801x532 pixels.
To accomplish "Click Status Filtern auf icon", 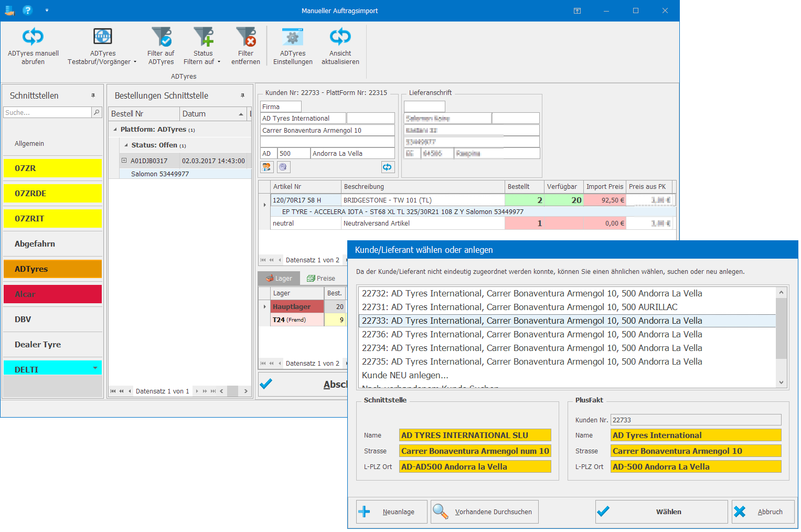I will 203,36.
